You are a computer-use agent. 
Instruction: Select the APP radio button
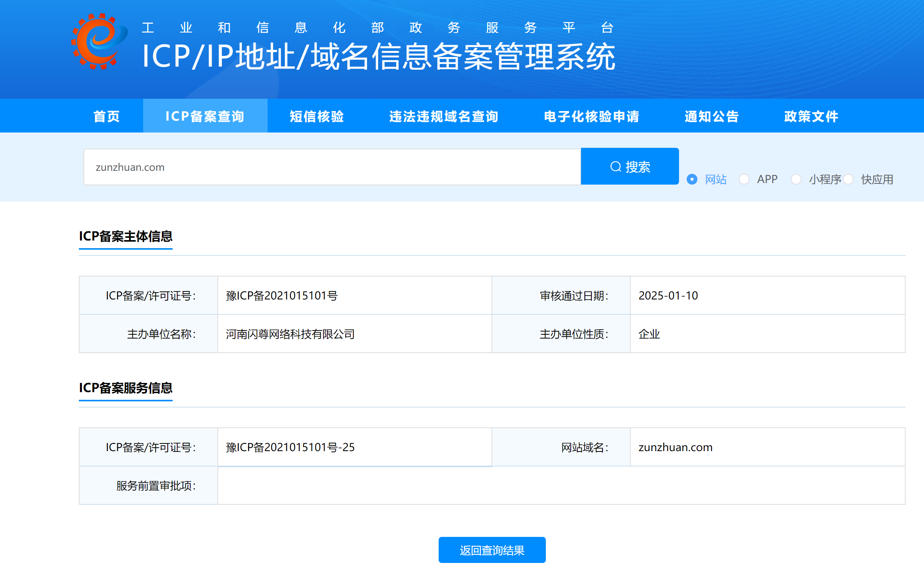[x=744, y=179]
